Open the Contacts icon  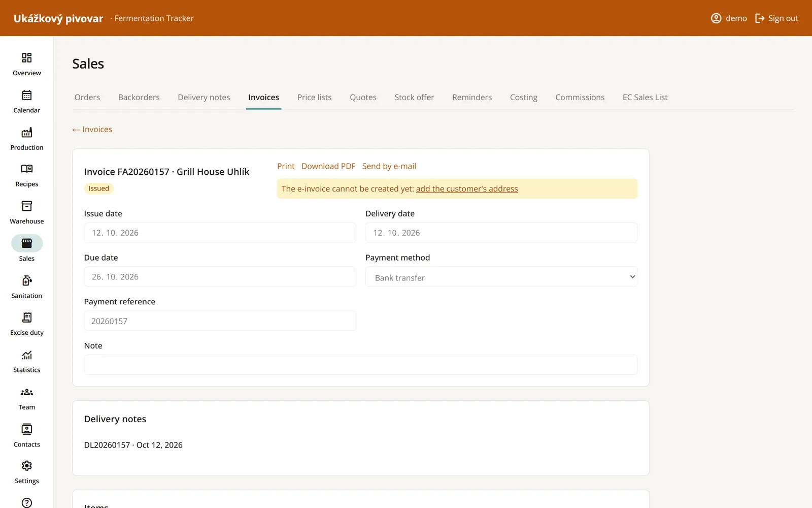pos(27,429)
